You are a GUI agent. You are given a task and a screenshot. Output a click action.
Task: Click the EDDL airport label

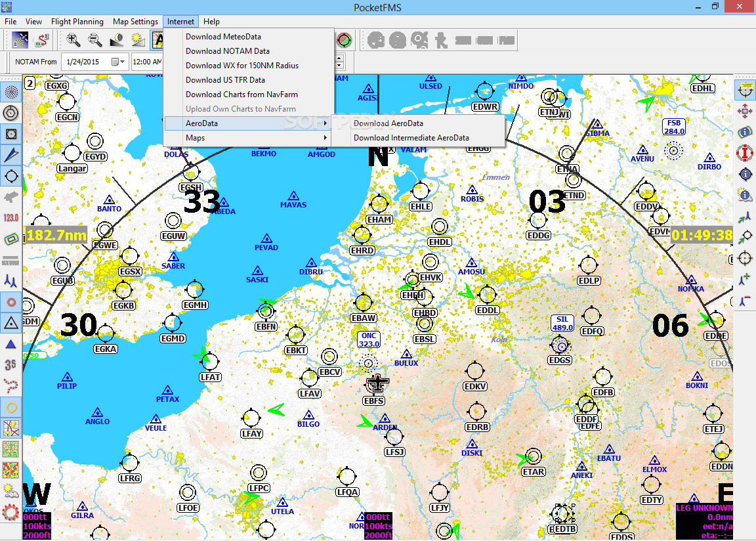pyautogui.click(x=488, y=311)
